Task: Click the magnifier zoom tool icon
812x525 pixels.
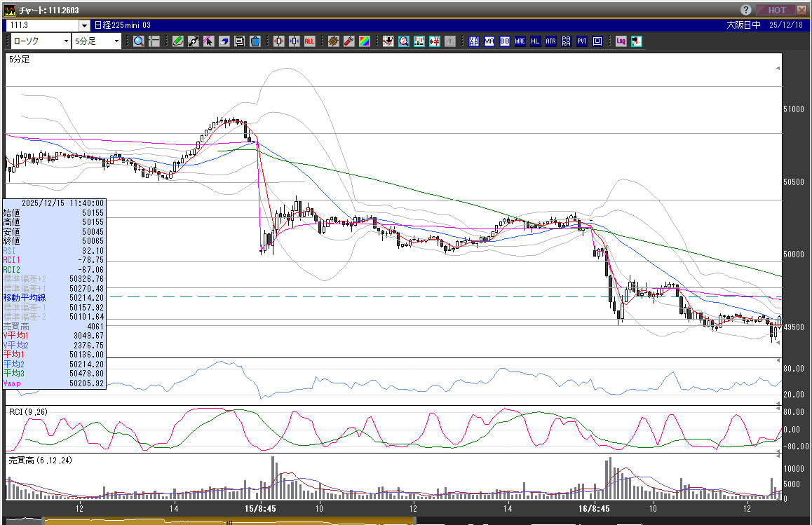Action: coord(139,41)
